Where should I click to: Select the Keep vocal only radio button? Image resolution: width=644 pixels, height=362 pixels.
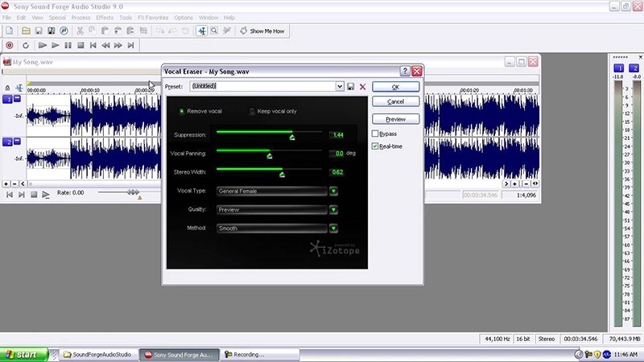pyautogui.click(x=252, y=111)
